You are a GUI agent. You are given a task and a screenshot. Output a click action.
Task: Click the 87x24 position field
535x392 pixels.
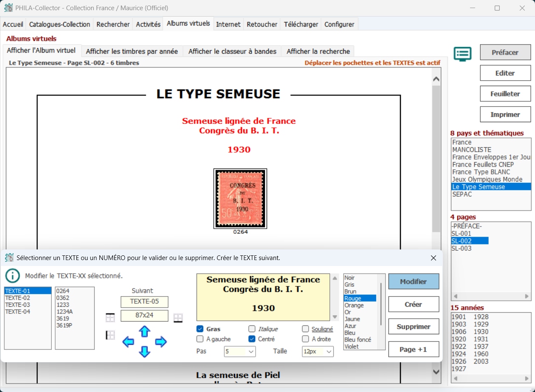click(144, 316)
